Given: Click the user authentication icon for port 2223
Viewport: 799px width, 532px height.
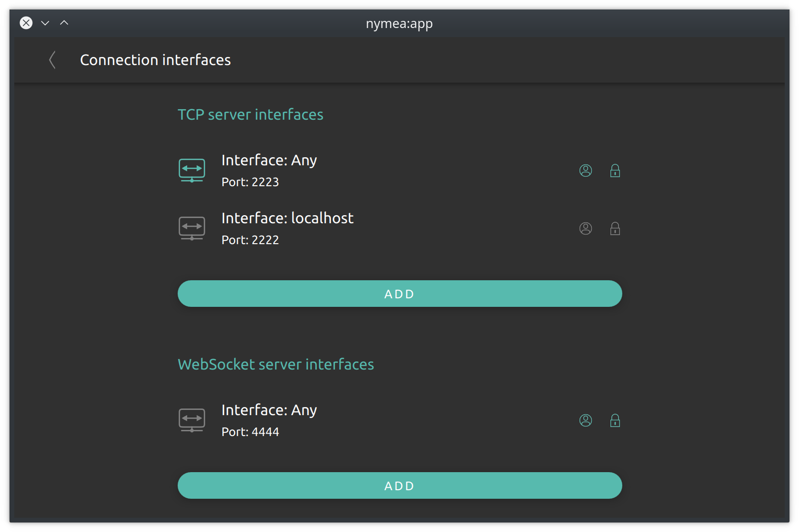Looking at the screenshot, I should click(x=585, y=171).
